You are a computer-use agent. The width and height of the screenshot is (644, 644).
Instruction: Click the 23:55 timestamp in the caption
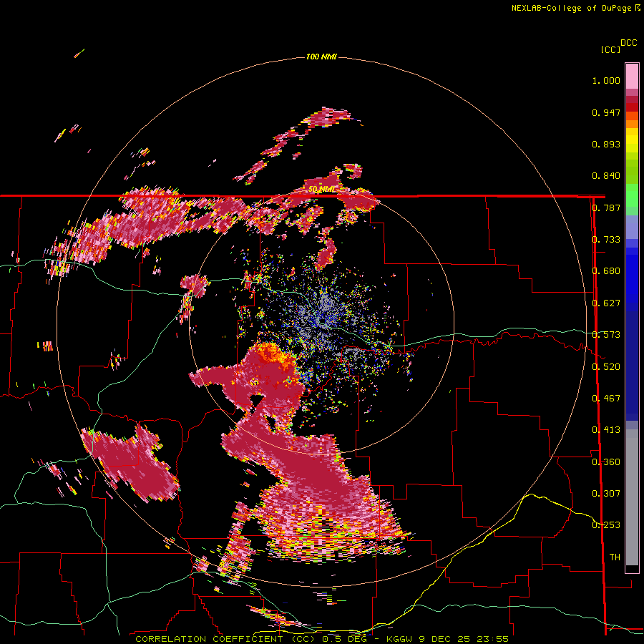pyautogui.click(x=492, y=639)
